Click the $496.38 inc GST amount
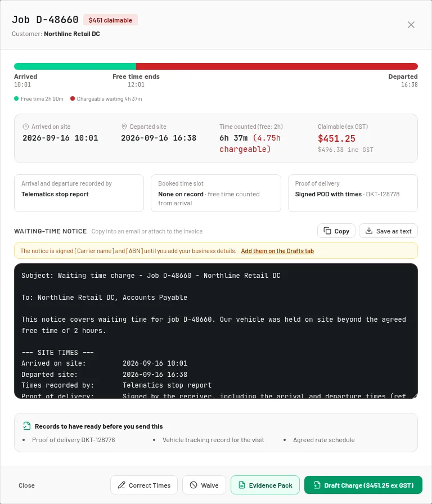 point(345,150)
